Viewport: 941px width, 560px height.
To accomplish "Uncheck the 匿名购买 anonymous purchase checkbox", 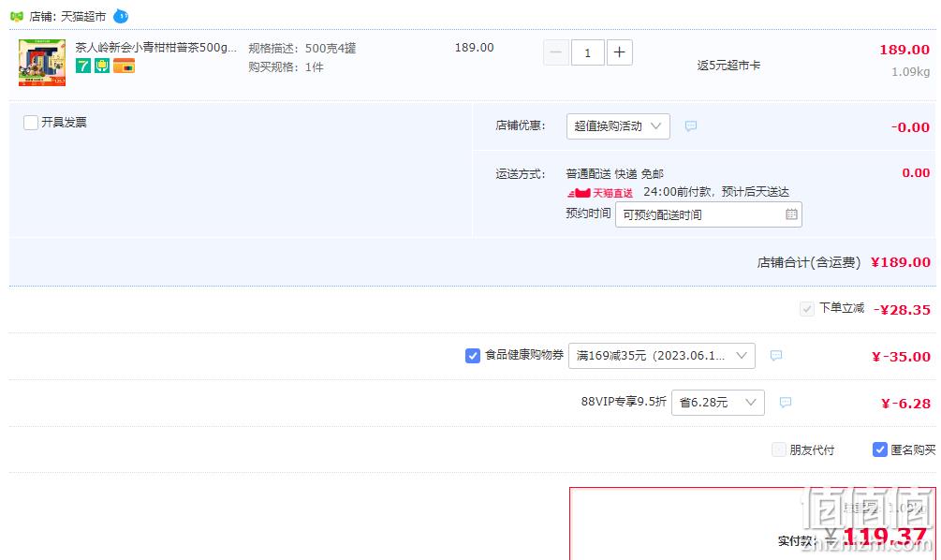I will coord(880,449).
